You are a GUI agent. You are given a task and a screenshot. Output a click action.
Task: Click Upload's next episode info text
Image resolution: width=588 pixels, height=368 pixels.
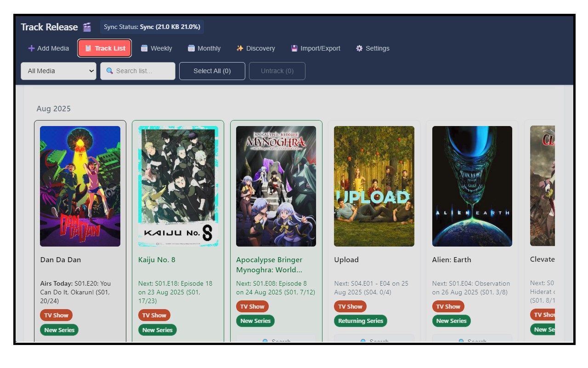[x=371, y=287]
